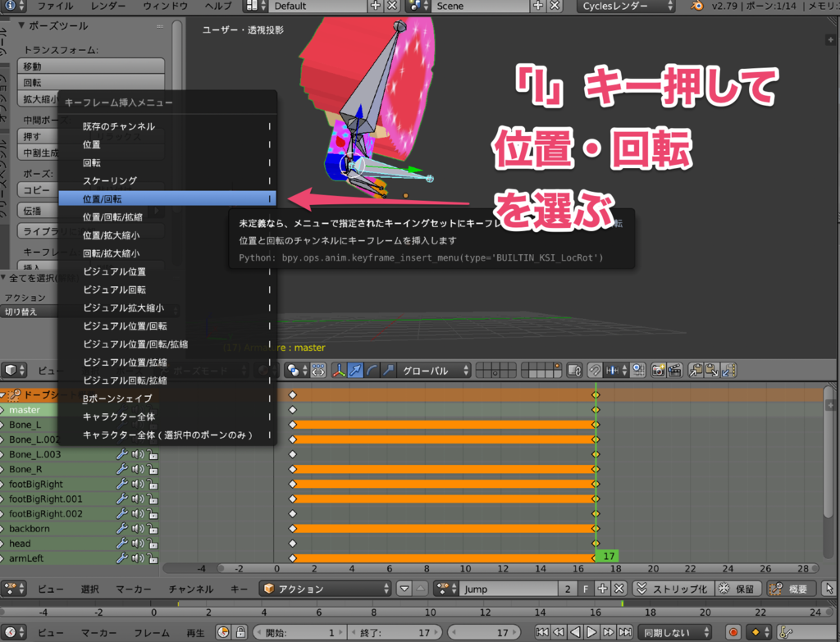The image size is (840, 642).
Task: Click the ストリップ化 button
Action: click(x=674, y=589)
